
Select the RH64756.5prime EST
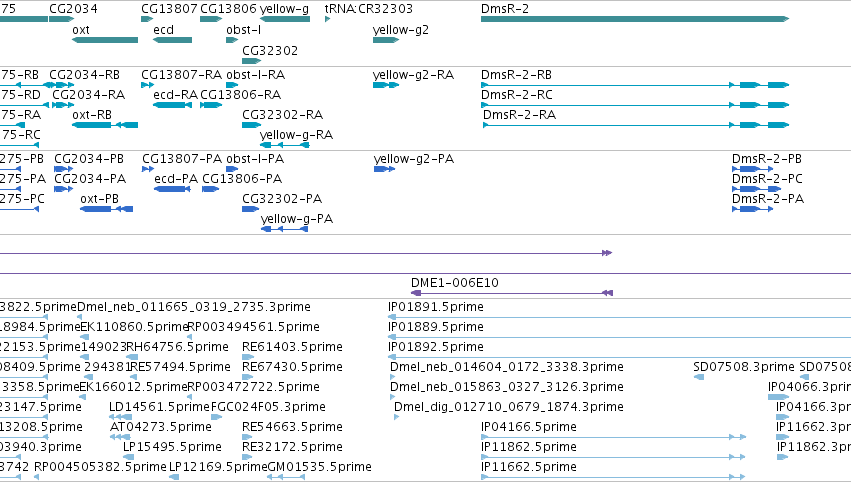132,357
